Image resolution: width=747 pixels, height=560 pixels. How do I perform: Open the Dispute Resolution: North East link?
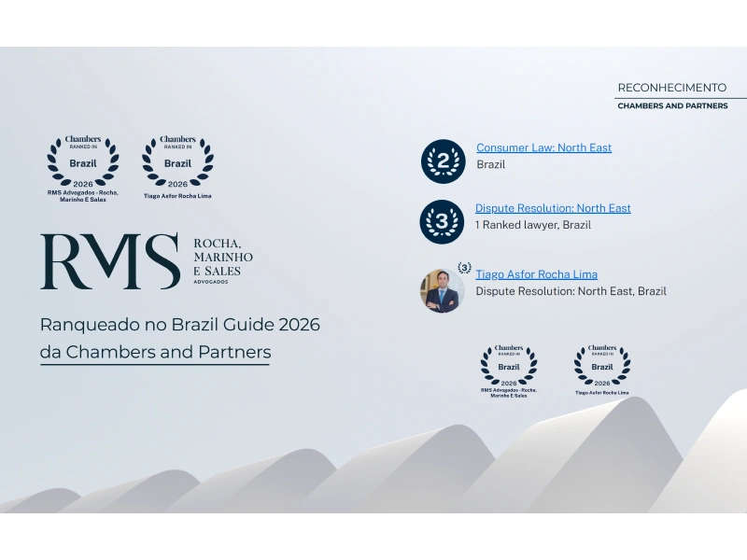(x=553, y=208)
